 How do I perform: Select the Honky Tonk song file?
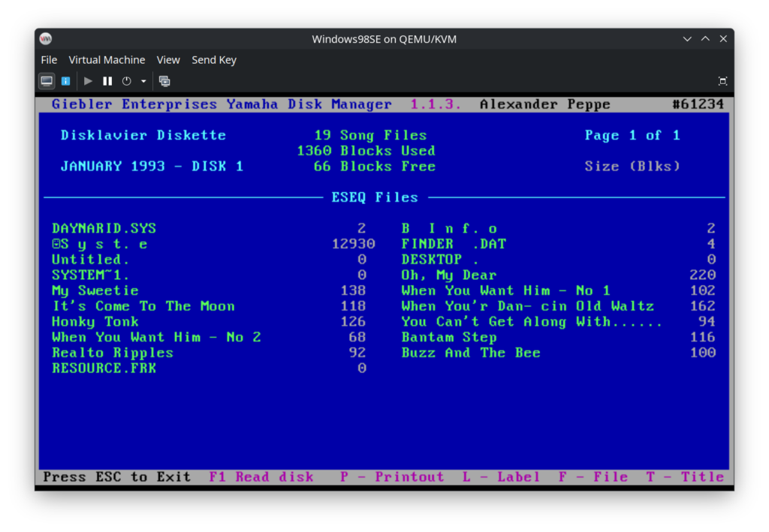(94, 321)
